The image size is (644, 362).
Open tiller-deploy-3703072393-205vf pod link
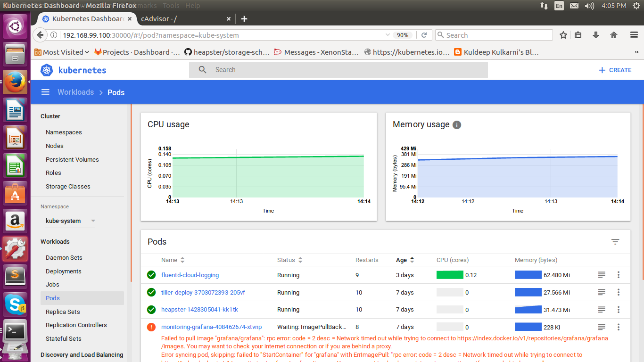click(x=203, y=292)
